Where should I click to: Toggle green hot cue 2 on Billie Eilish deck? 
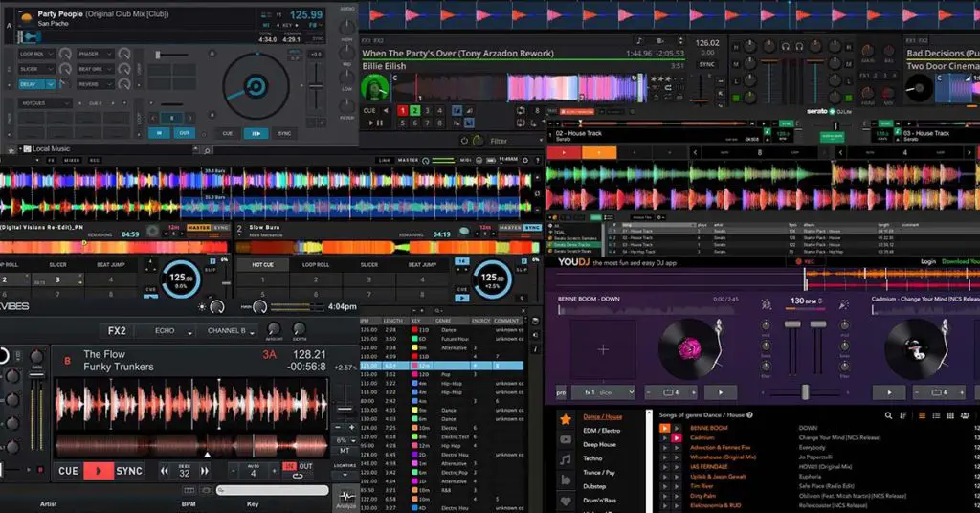click(415, 111)
